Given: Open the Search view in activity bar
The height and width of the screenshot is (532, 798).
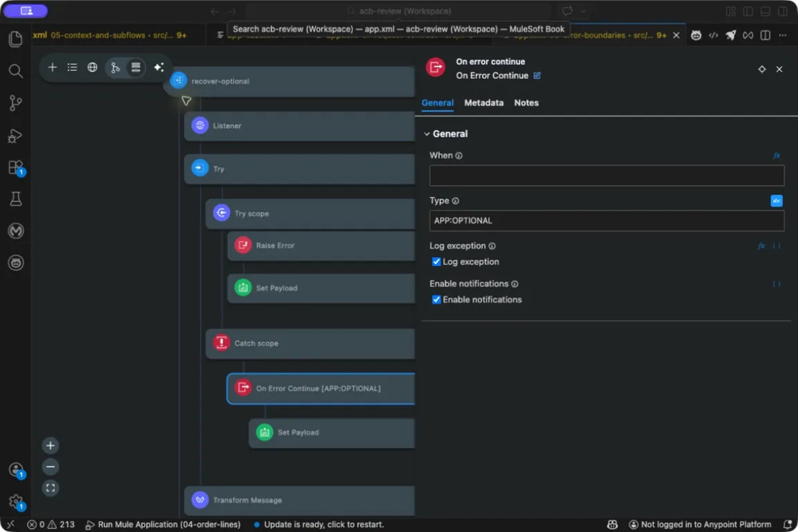Looking at the screenshot, I should [16, 71].
